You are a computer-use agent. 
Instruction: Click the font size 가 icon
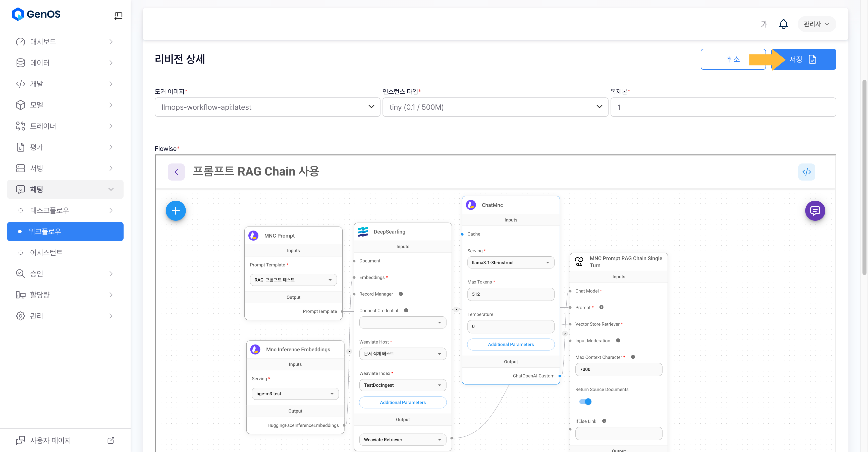[764, 24]
